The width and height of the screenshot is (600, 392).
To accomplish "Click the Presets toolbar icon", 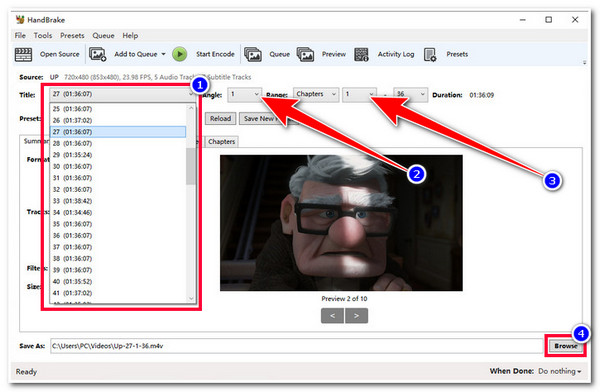I will pyautogui.click(x=430, y=54).
